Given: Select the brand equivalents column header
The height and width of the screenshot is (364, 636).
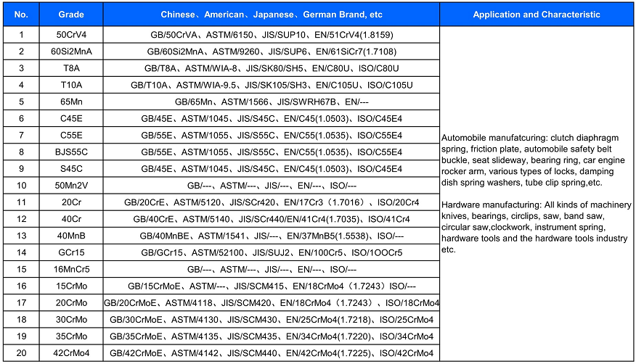Looking at the screenshot, I should 270,15.
